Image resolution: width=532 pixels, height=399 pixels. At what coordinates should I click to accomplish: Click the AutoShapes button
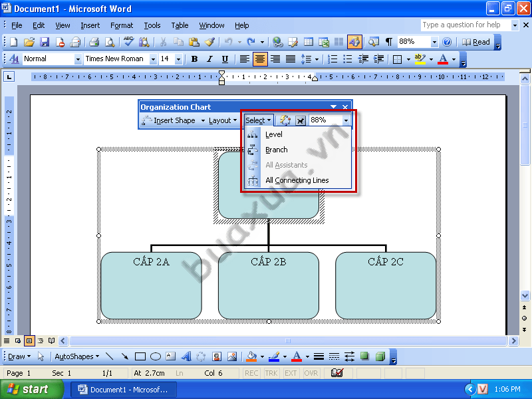point(77,356)
